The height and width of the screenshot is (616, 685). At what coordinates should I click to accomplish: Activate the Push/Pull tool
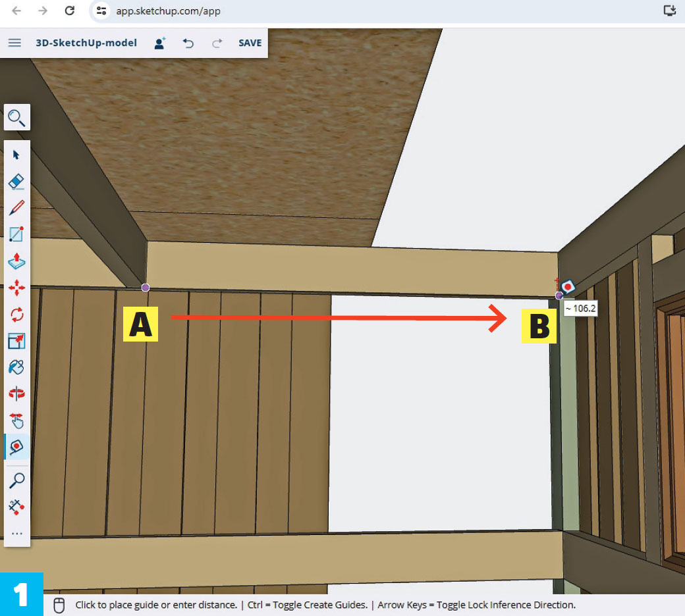pyautogui.click(x=16, y=261)
